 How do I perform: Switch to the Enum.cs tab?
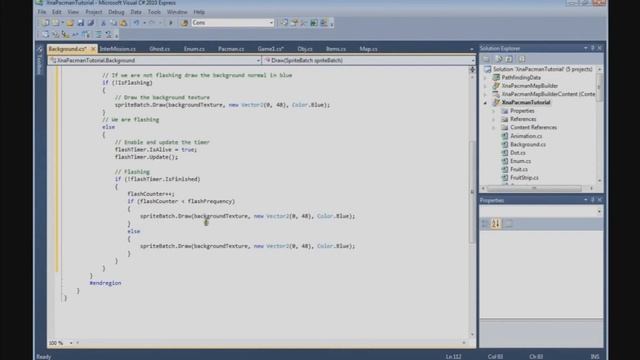tap(194, 49)
